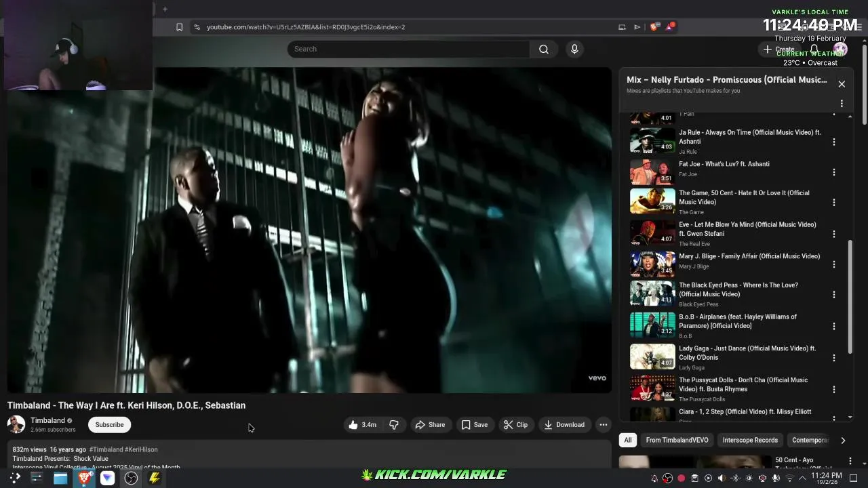
Task: Open the #Timbaland hashtag link
Action: [106, 449]
